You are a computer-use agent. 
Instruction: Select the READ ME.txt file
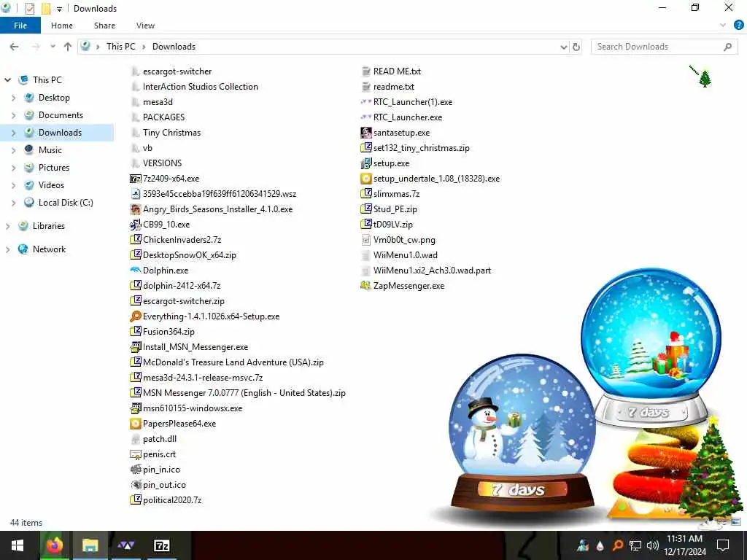[x=397, y=71]
